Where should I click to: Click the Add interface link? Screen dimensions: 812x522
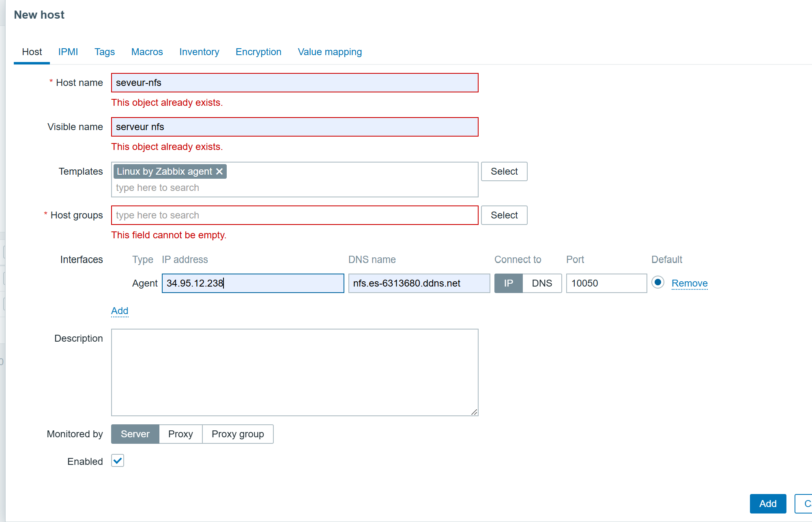(120, 311)
